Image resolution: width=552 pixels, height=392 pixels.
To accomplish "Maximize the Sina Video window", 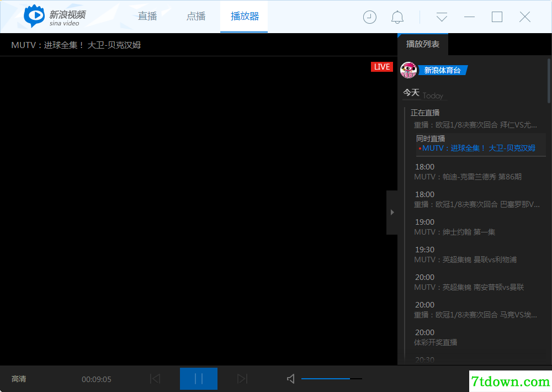I will point(497,17).
